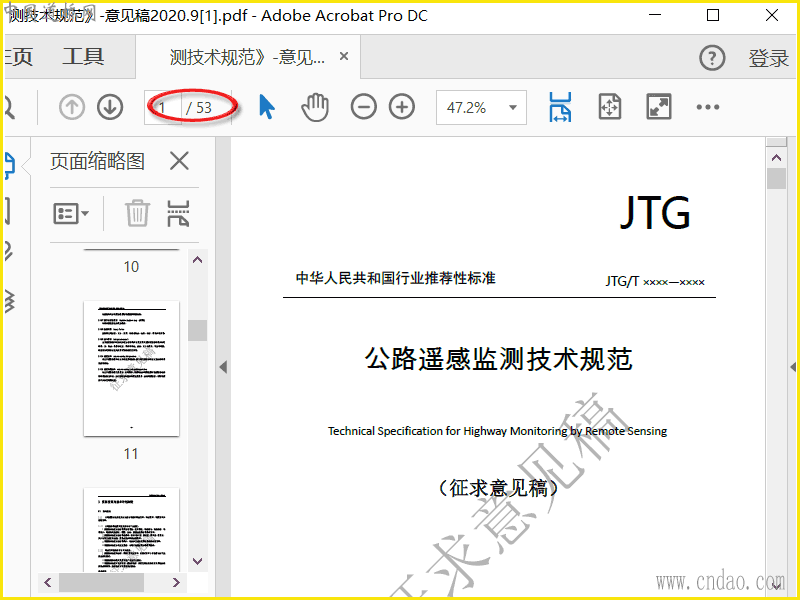Image resolution: width=800 pixels, height=600 pixels.
Task: Open bookmarks sidebar icon
Action: 7,211
